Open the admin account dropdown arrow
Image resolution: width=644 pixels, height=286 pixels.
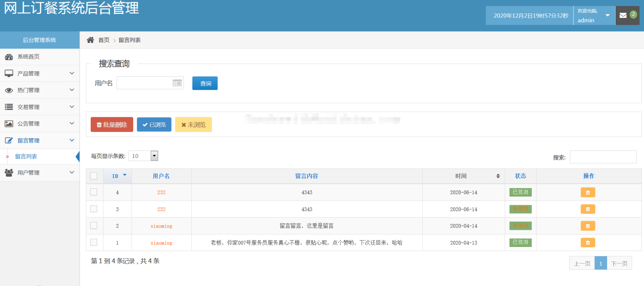(x=608, y=15)
